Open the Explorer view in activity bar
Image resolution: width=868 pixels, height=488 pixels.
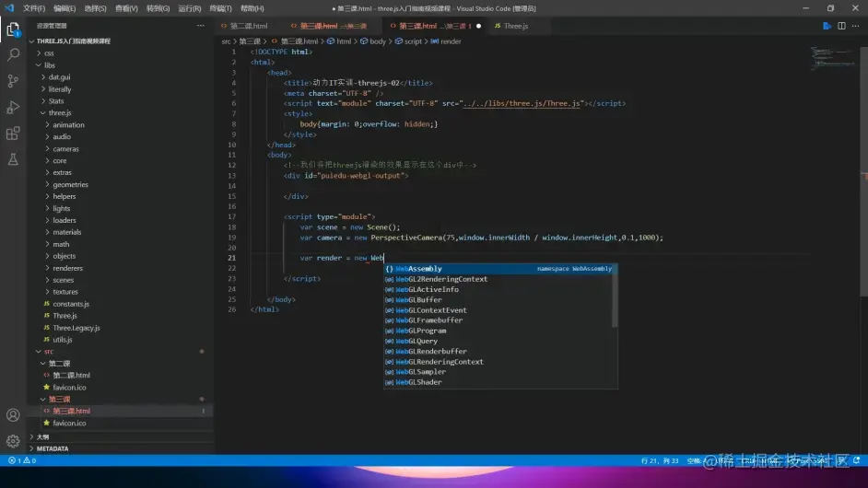coord(13,29)
